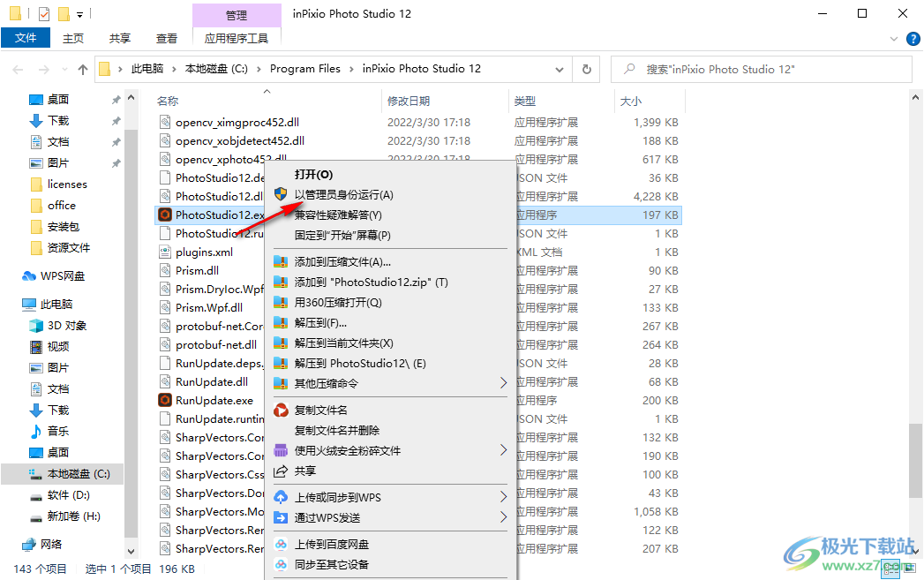924x580 pixels.
Task: Click the properties checkmark icon in the quick access toolbar
Action: [44, 13]
